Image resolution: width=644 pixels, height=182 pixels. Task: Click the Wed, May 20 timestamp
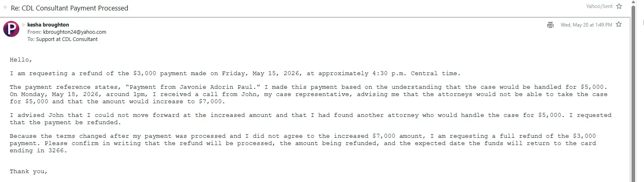tap(586, 25)
